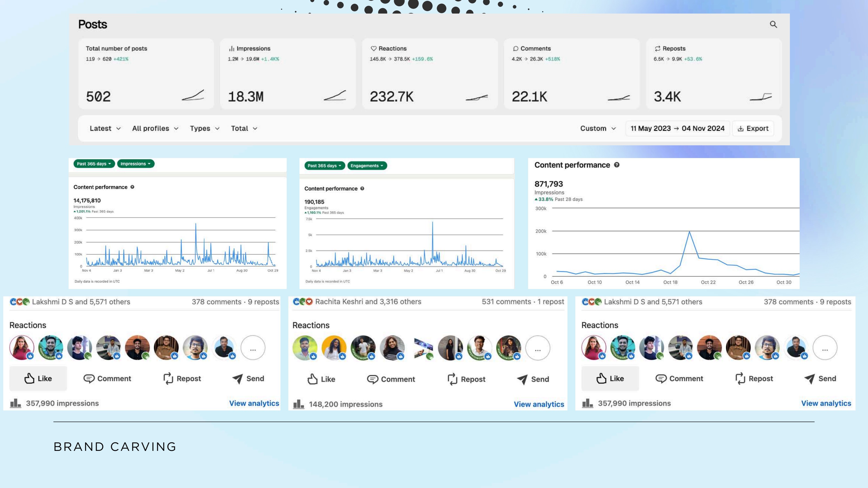
Task: Open Past 365 days dropdown beside Impressions pill
Action: point(94,164)
